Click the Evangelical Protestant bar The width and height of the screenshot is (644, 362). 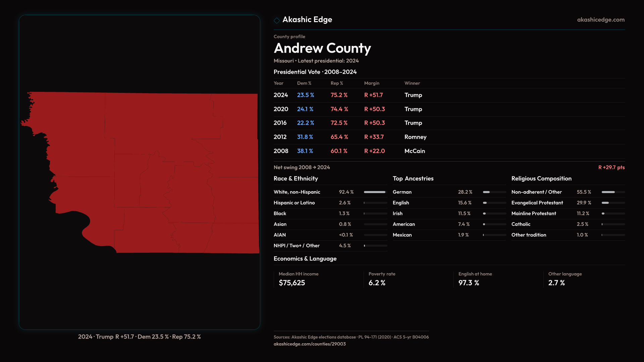[613, 203]
